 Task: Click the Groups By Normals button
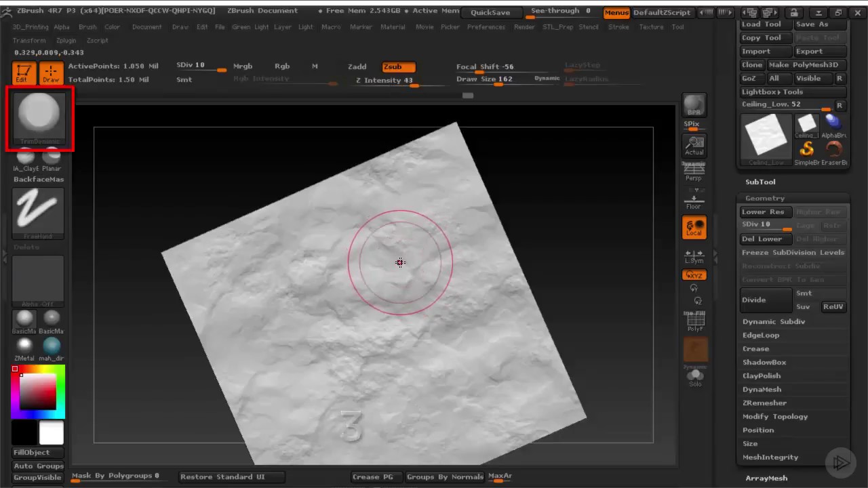coord(444,477)
